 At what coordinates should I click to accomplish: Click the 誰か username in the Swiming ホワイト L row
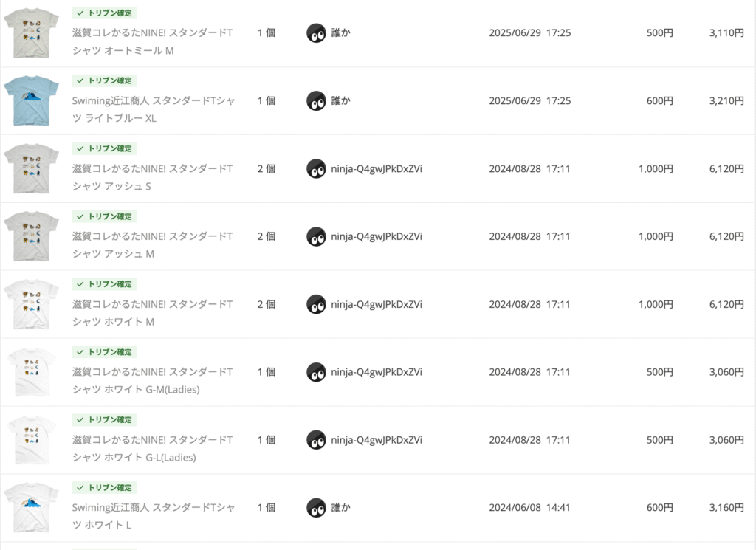(x=340, y=508)
